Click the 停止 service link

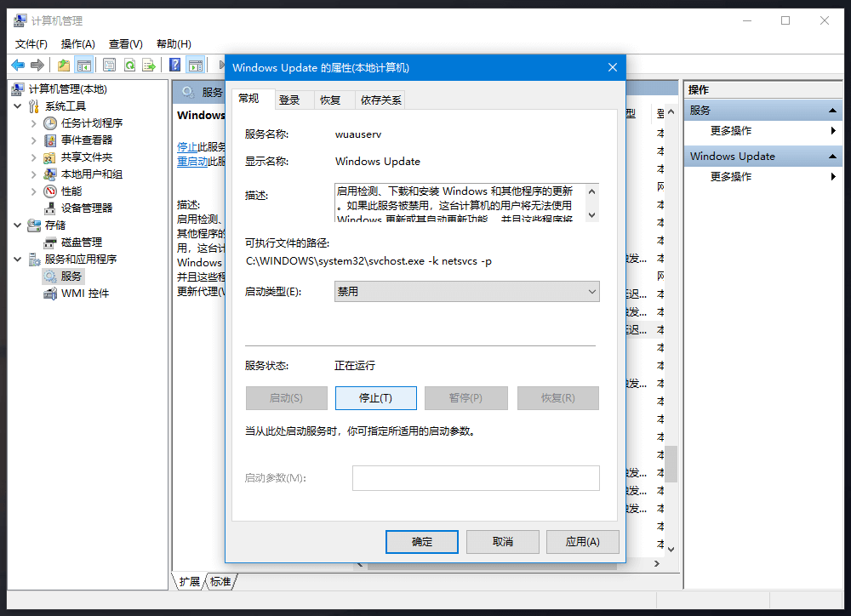[187, 147]
